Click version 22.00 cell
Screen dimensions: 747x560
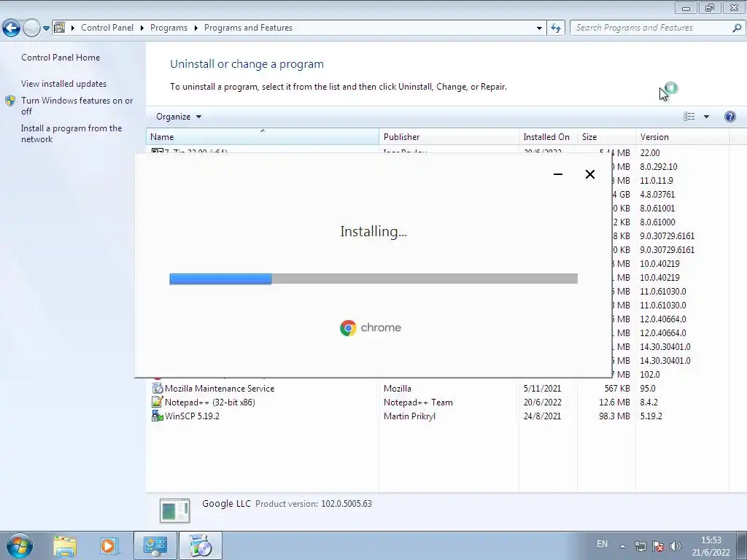[x=650, y=153]
